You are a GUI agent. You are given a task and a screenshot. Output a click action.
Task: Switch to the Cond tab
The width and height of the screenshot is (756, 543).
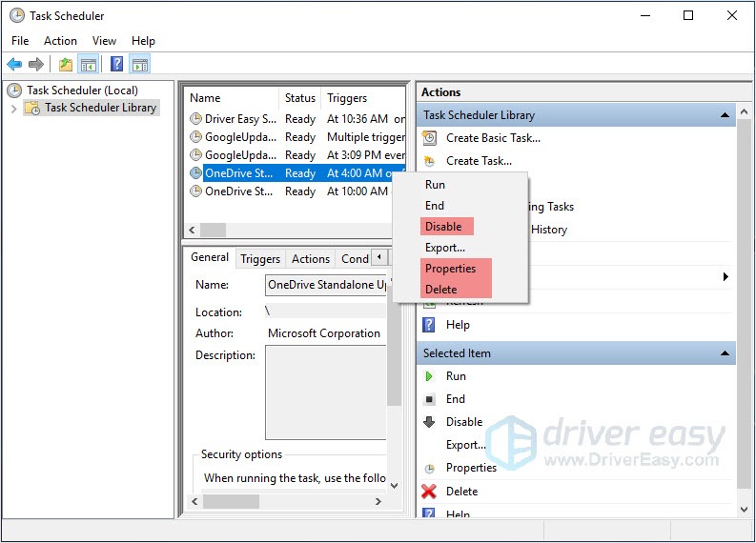click(x=355, y=259)
